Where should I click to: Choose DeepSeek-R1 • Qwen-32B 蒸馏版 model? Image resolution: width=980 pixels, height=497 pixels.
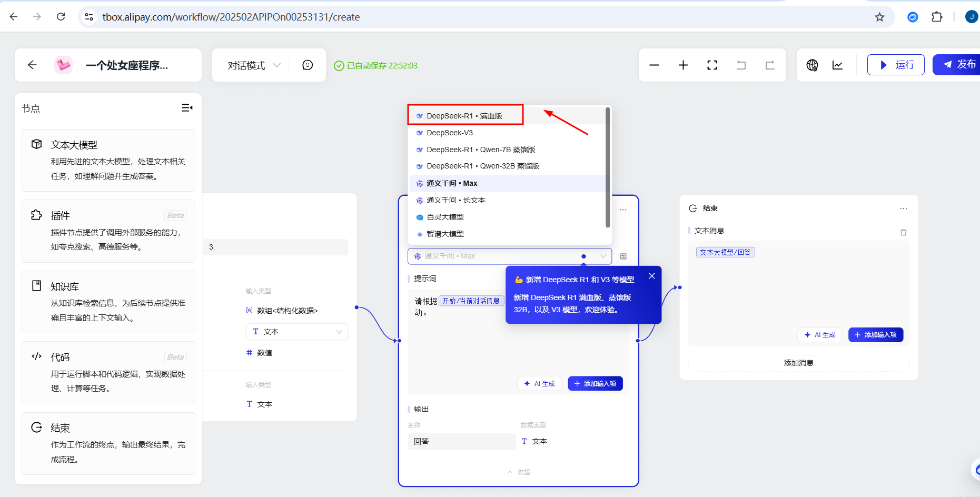(507, 166)
